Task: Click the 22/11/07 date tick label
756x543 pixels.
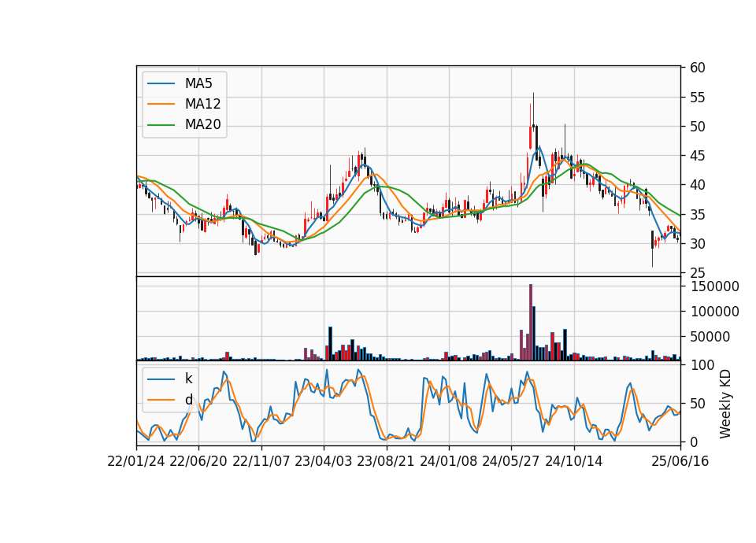Action: 261,462
